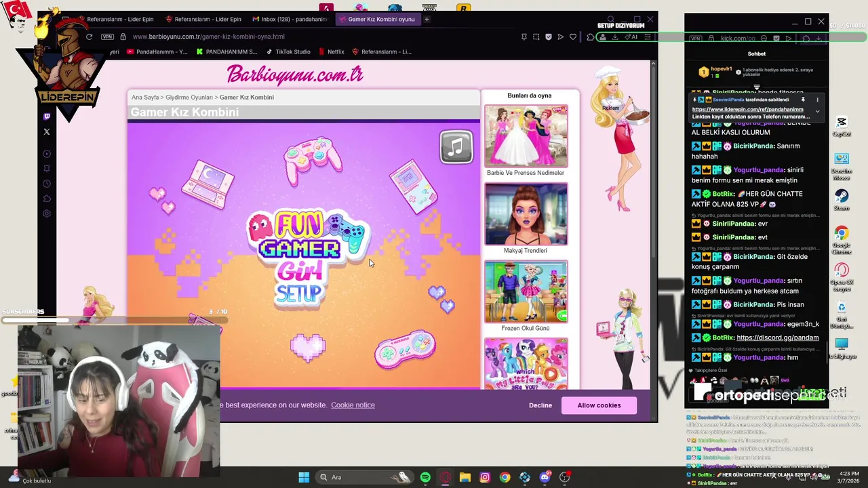Click the Barbioyunu.com.tr site logo
868x488 pixels.
295,74
